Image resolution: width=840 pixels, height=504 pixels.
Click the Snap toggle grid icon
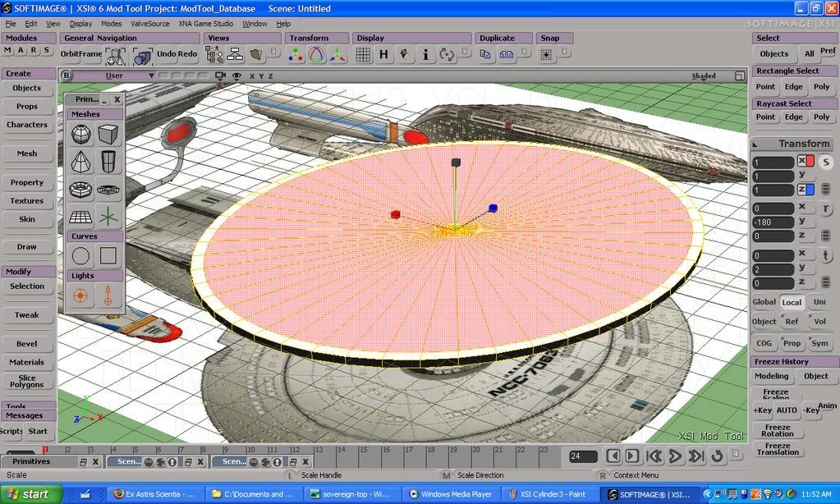(x=546, y=55)
